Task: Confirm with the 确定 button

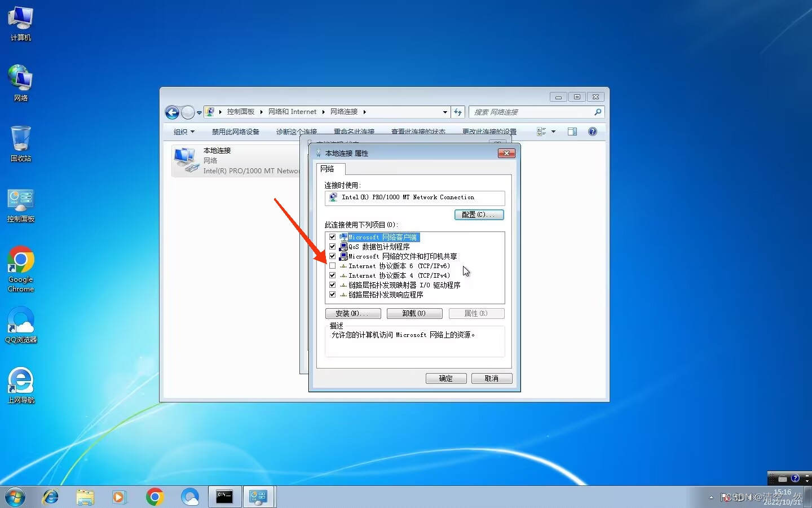Action: pos(446,378)
